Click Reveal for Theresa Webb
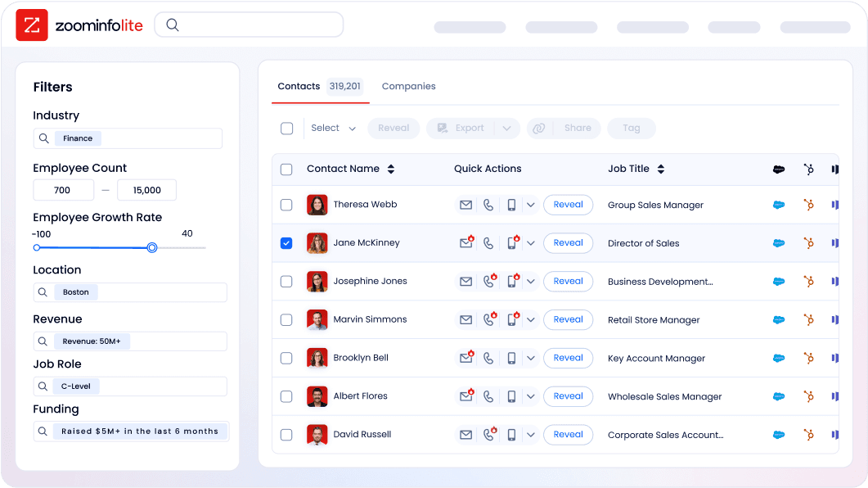868x488 pixels. (x=568, y=205)
